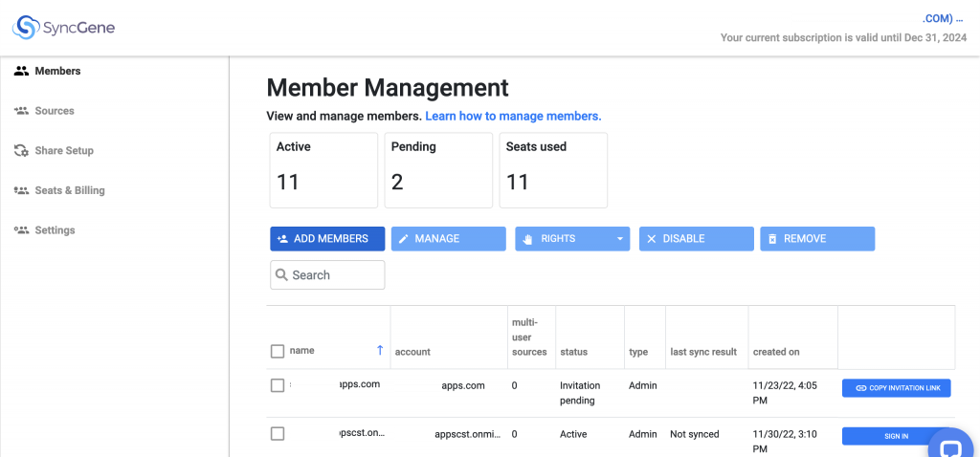Viewport: 980px width, 457px height.
Task: Click the Seats & Billing sidebar icon
Action: point(21,190)
